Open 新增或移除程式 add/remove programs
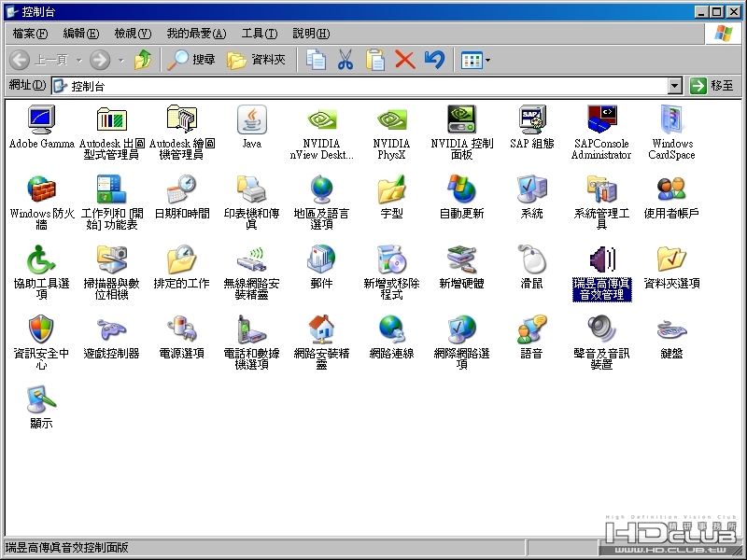 click(x=391, y=260)
